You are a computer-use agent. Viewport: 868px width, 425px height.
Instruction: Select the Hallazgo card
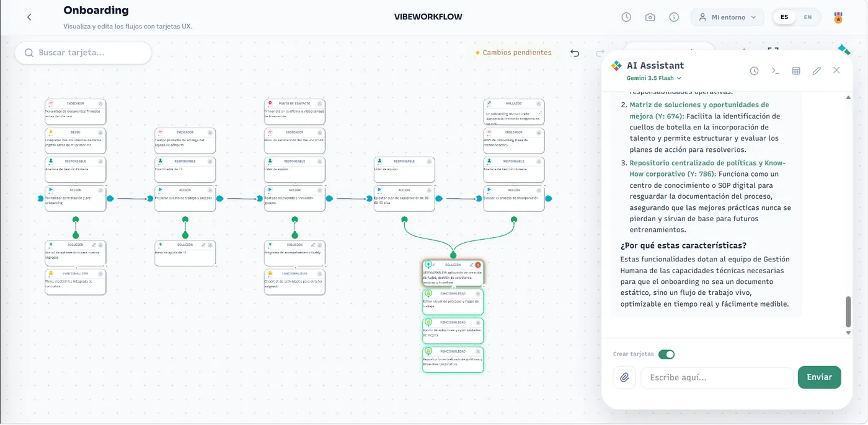[514, 112]
